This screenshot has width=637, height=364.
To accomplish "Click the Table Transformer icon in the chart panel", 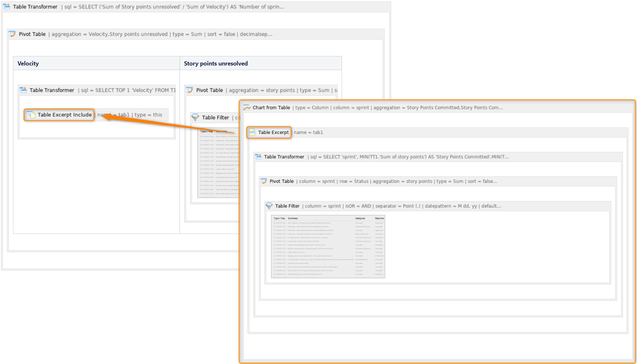I will tap(258, 157).
